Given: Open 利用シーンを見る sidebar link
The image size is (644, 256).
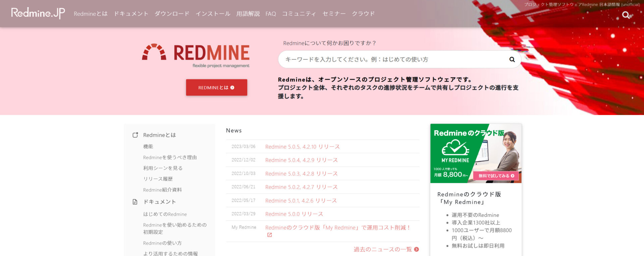Looking at the screenshot, I should pyautogui.click(x=163, y=168).
